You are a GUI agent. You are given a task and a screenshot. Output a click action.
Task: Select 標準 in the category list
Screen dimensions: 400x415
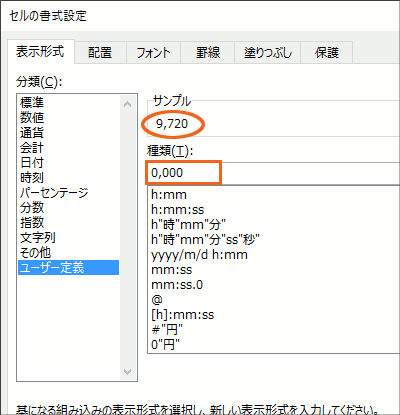tap(32, 102)
